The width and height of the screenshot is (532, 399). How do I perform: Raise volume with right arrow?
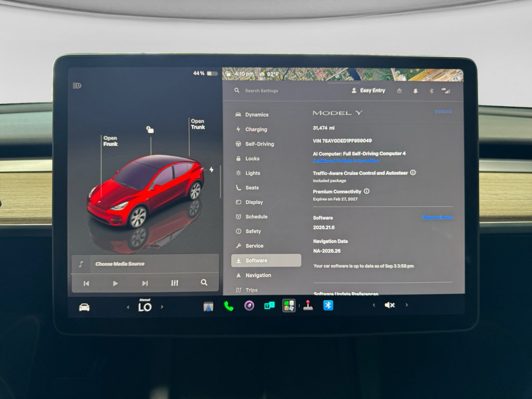(x=406, y=304)
